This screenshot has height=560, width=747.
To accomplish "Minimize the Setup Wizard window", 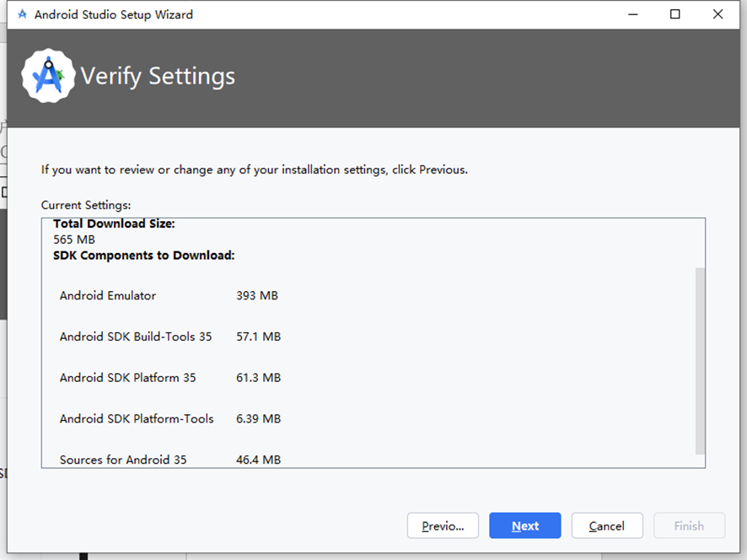I will (x=632, y=14).
